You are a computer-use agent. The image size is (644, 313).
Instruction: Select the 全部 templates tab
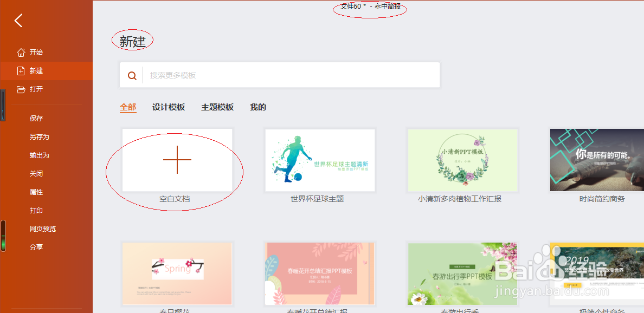128,107
